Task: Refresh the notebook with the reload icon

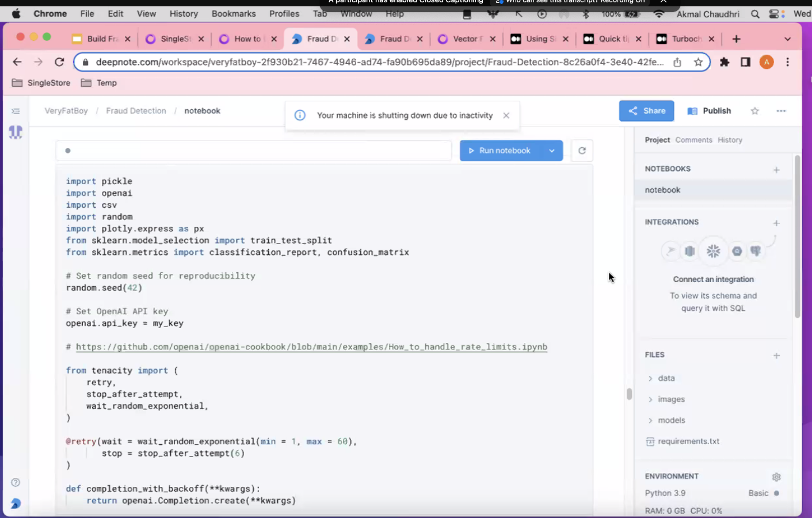Action: pyautogui.click(x=582, y=151)
